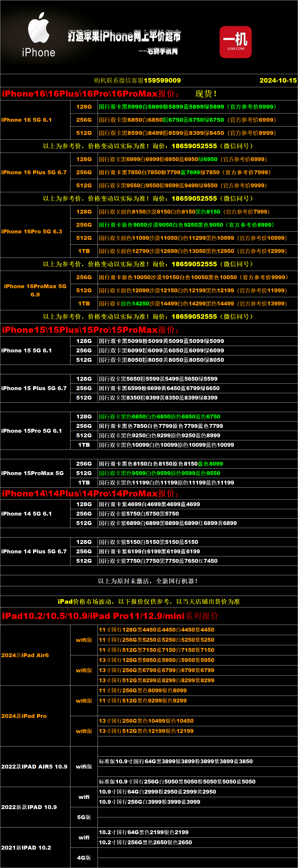Click 15 Plus row 黑8350粉8399黄8350

[x=198, y=398]
